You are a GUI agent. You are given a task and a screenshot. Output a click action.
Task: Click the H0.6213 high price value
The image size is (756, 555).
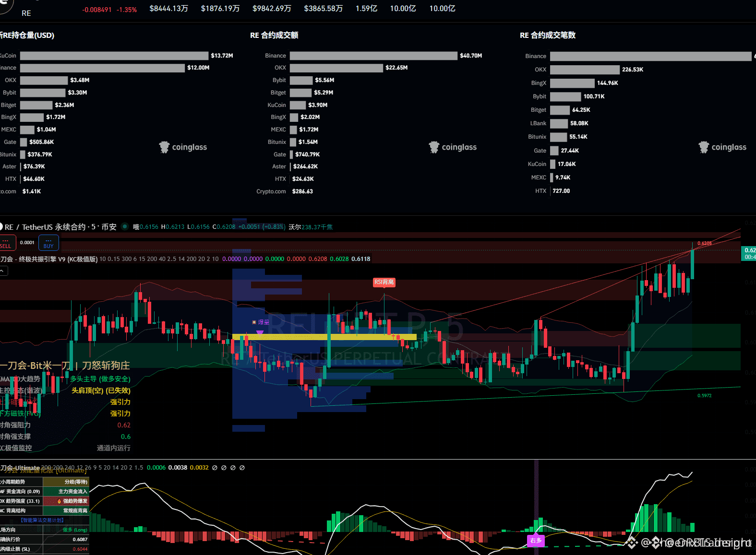click(x=173, y=227)
